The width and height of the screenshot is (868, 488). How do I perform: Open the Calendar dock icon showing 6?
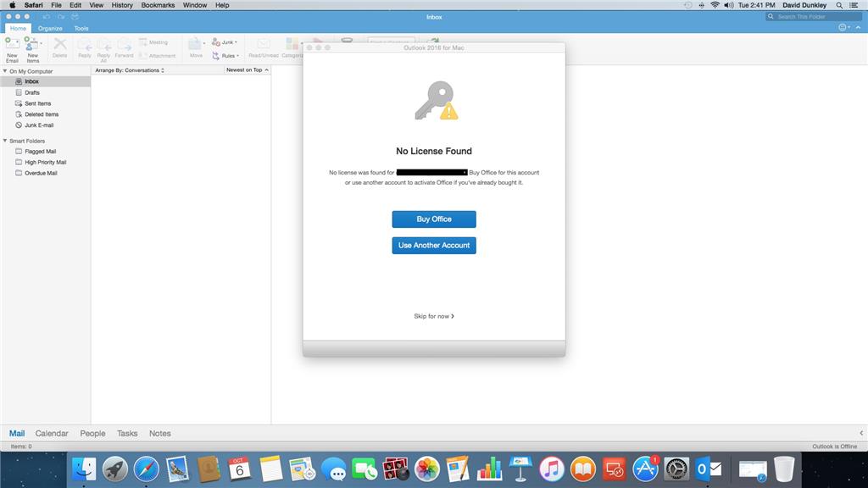pyautogui.click(x=240, y=469)
